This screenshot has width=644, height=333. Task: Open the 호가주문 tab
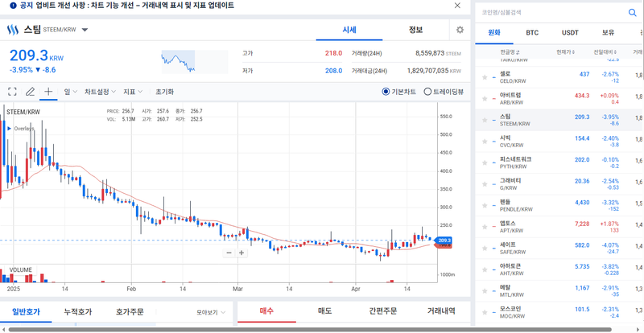[130, 312]
